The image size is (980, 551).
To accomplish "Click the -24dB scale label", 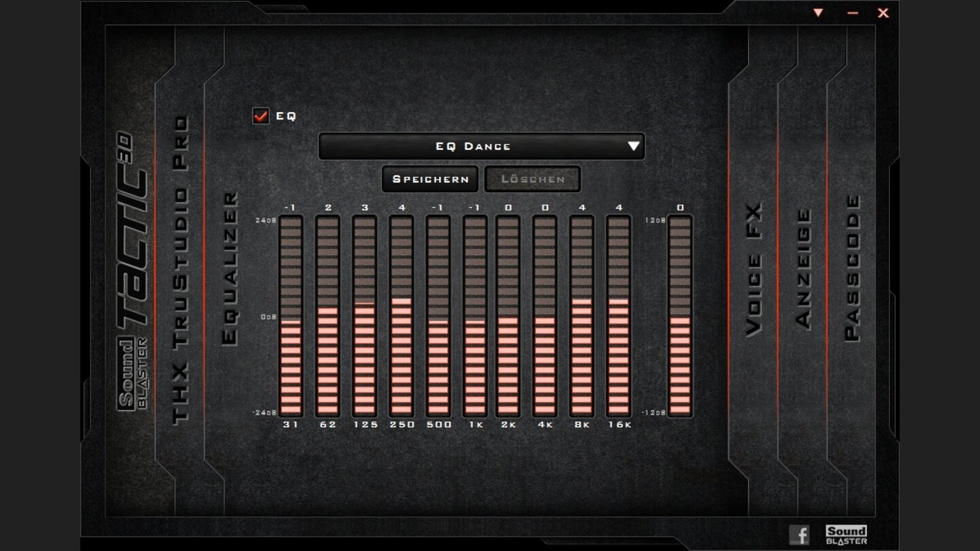I will [265, 412].
